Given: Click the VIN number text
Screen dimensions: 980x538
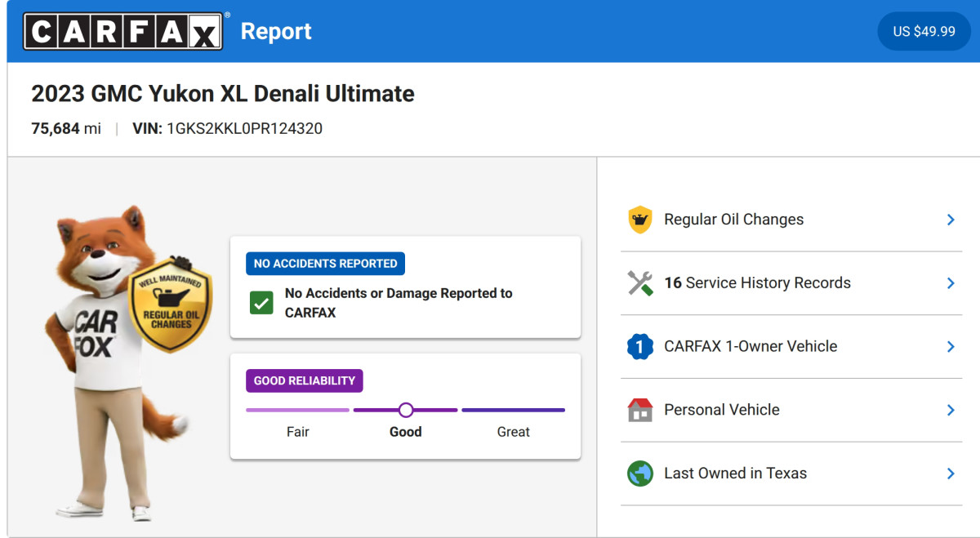Looking at the screenshot, I should 244,128.
